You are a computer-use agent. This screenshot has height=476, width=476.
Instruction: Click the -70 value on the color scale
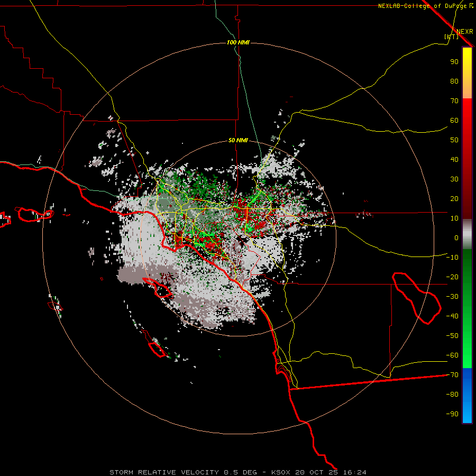452,375
